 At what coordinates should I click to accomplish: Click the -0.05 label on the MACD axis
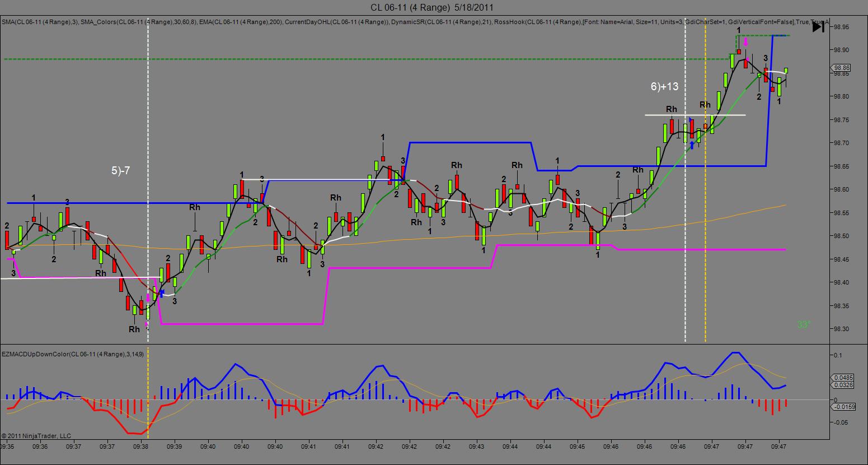[840, 422]
